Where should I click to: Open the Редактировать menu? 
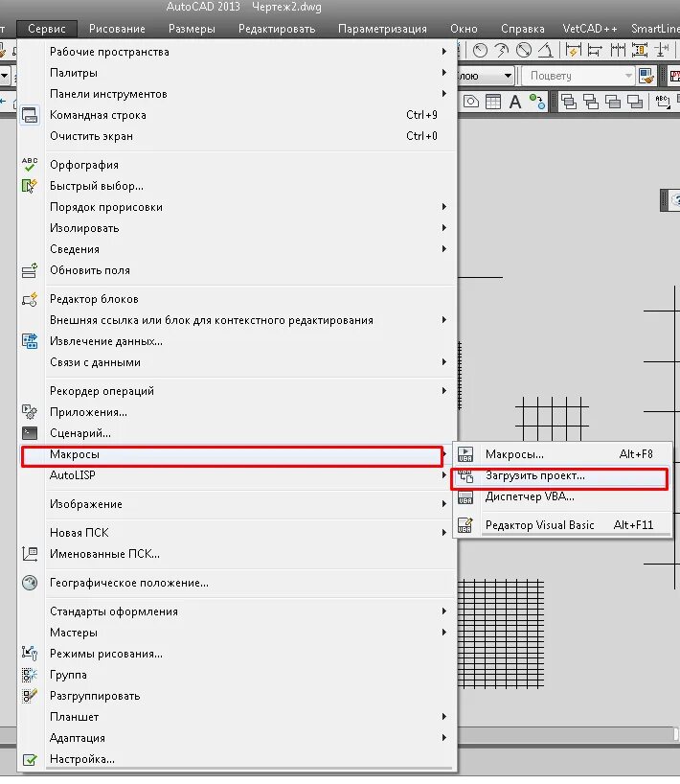(277, 29)
